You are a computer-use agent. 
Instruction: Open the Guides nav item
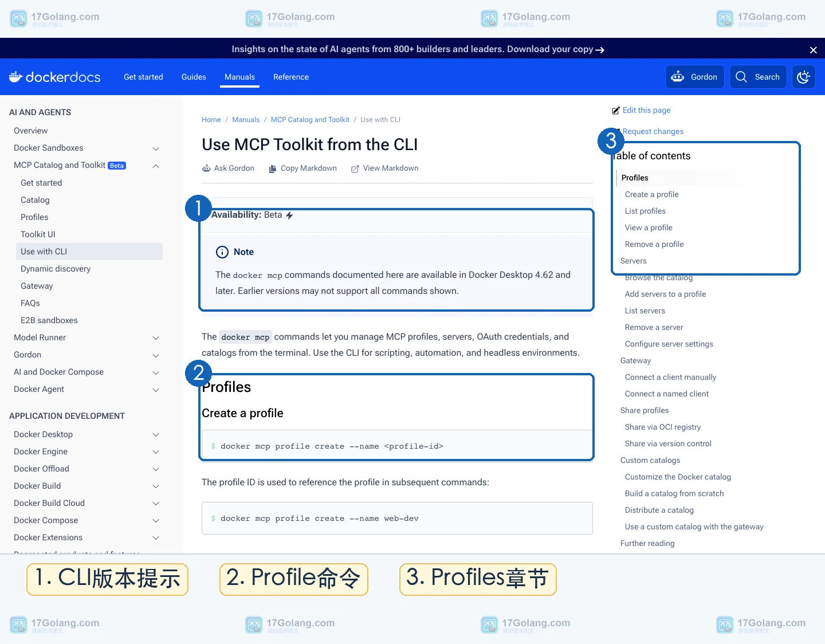tap(194, 77)
